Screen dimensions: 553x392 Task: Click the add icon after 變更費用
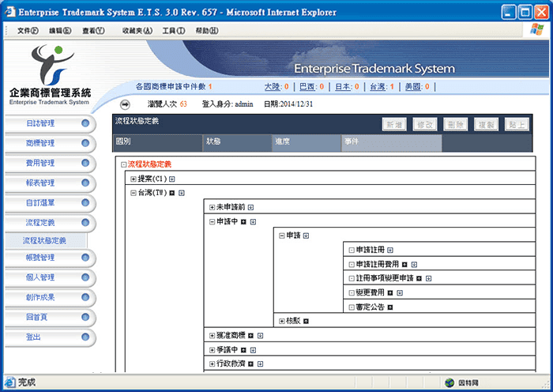(x=400, y=292)
